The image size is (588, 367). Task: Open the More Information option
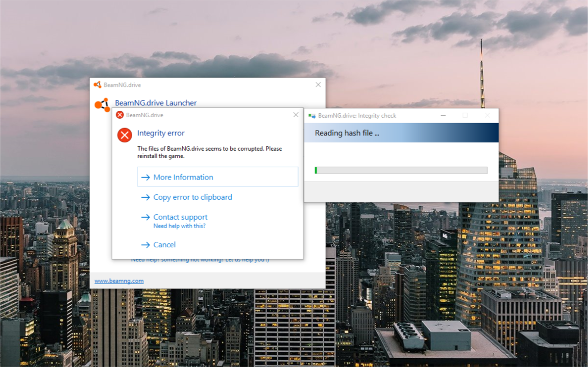(x=218, y=177)
